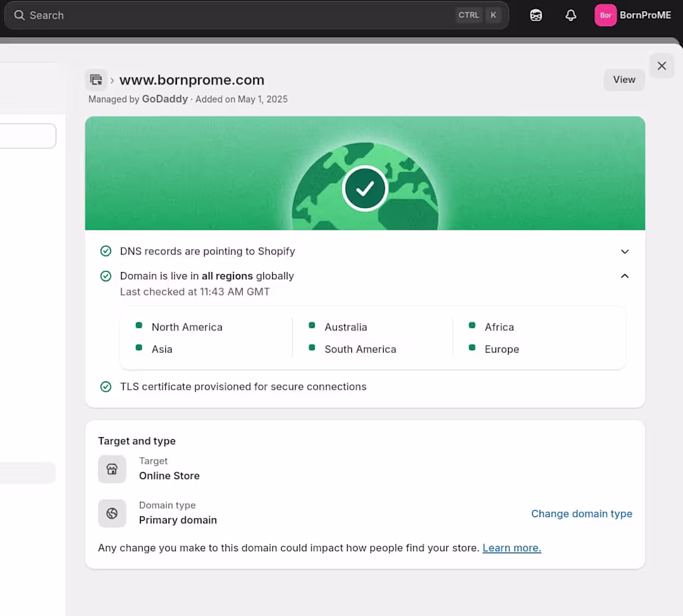Click the green checkmark on the globe banner
The image size is (683, 616).
365,188
